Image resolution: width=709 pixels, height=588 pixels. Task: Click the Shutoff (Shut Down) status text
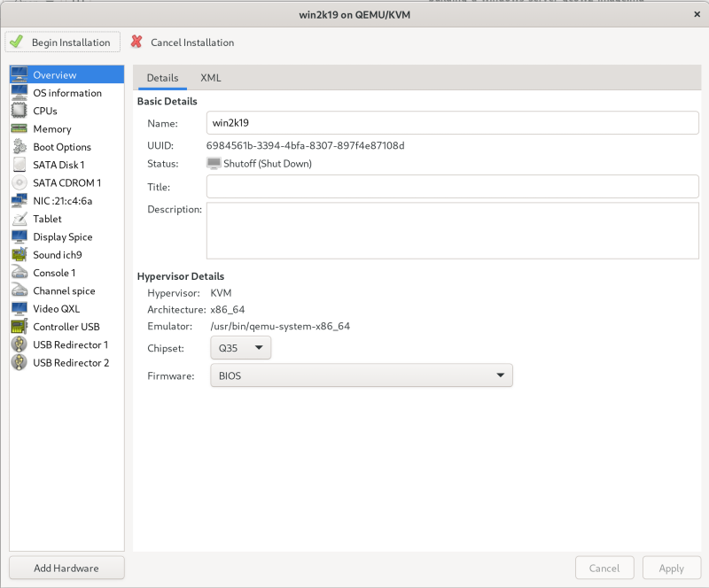coord(268,164)
